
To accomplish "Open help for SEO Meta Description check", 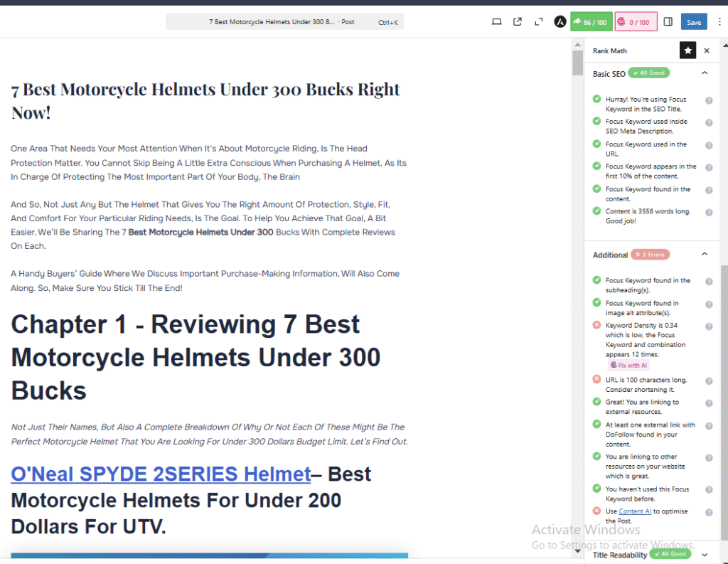I will pos(709,122).
